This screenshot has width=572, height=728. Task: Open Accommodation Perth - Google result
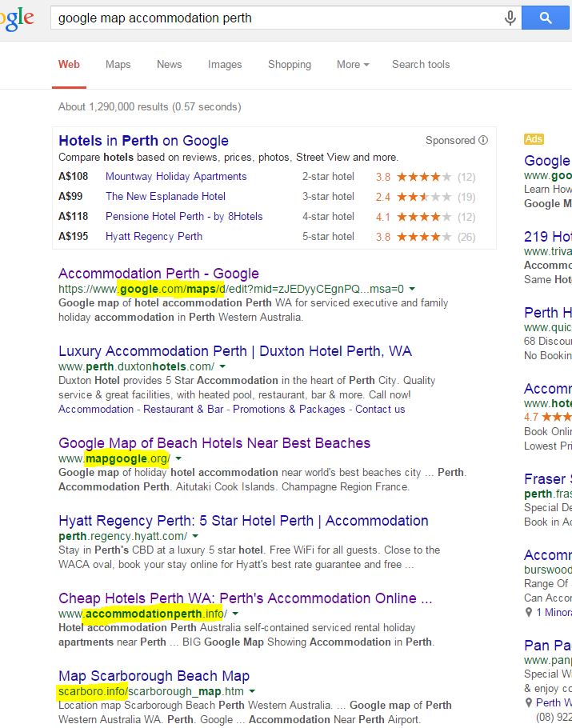pos(158,274)
